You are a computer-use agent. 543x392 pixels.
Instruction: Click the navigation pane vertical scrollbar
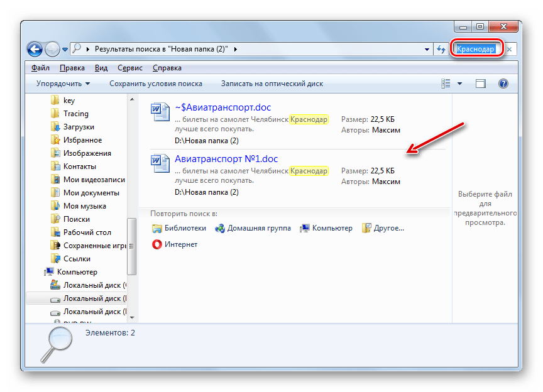[131, 245]
